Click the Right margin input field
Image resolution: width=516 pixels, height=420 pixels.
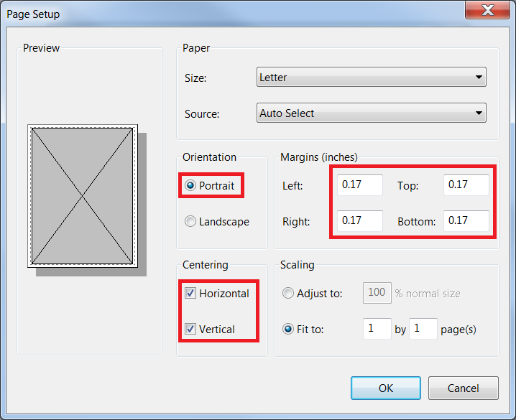360,221
